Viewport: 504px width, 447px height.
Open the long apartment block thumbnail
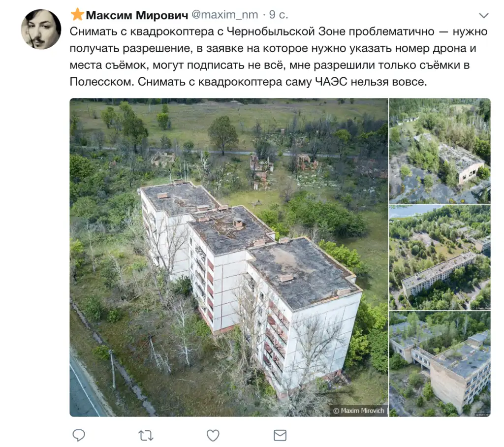coord(440,257)
